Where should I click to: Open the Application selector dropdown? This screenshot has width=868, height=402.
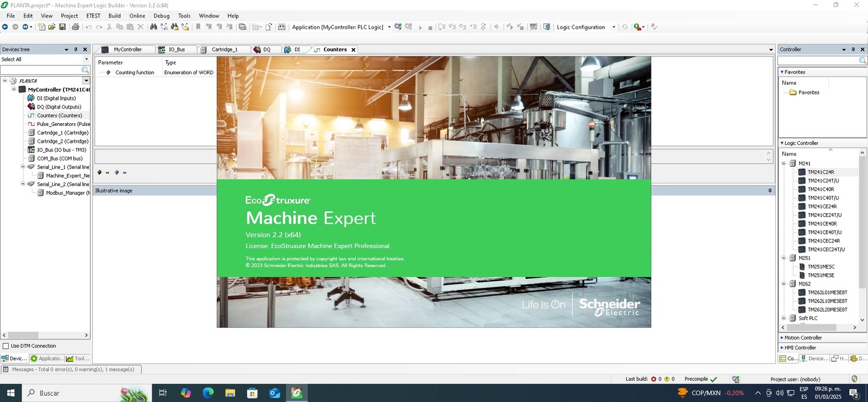coord(389,27)
